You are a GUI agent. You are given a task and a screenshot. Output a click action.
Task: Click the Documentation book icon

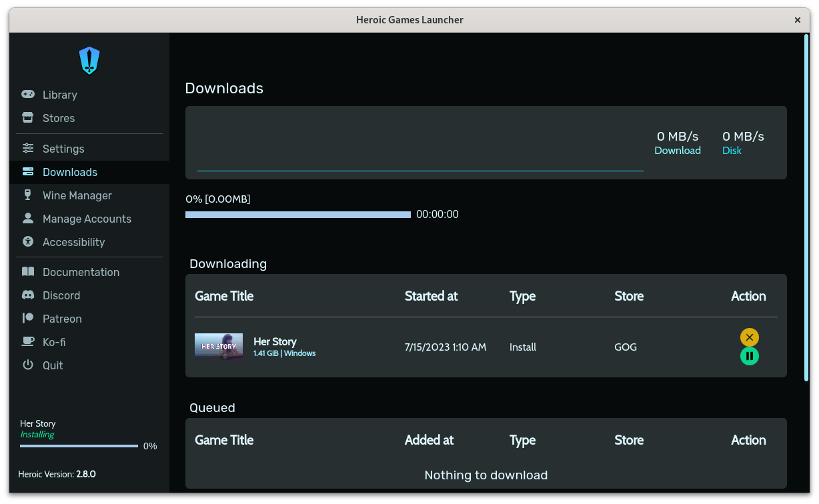(28, 271)
